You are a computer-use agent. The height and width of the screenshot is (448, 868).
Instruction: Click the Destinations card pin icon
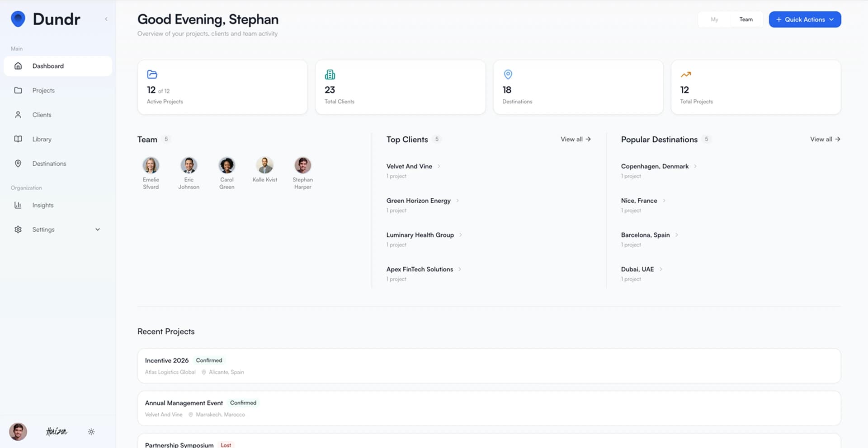[508, 75]
